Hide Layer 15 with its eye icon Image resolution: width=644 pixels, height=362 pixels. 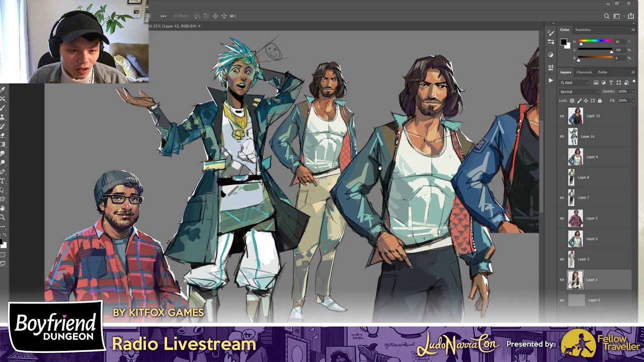click(x=562, y=116)
